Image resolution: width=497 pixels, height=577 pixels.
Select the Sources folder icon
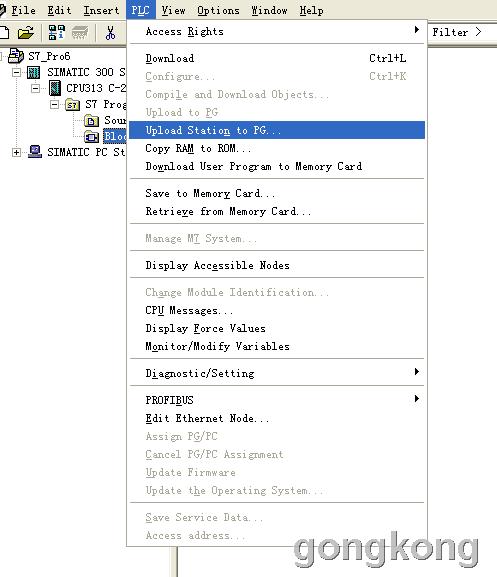(x=91, y=120)
